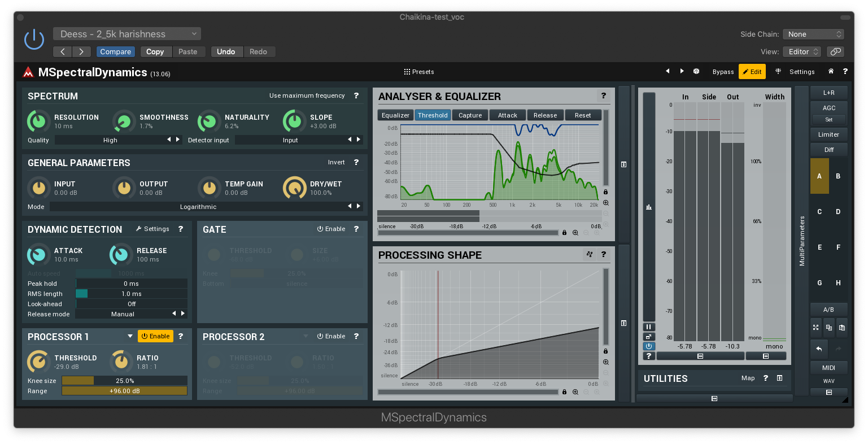Click the Reset button in analyser
This screenshot has height=444, width=868.
tap(583, 115)
